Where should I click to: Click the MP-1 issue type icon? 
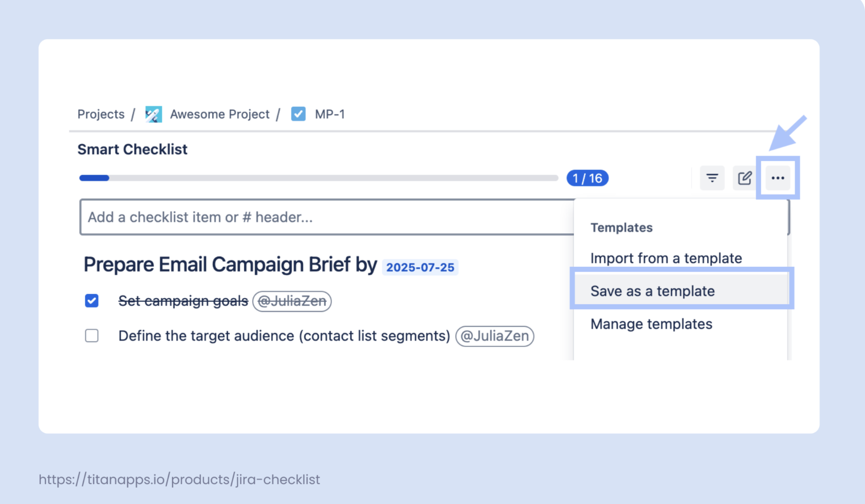point(298,114)
